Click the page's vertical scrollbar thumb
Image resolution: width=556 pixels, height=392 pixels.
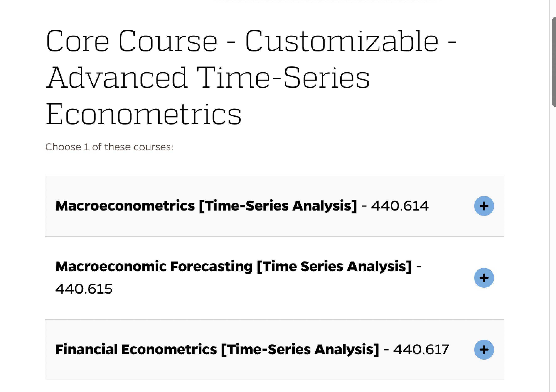(x=554, y=62)
